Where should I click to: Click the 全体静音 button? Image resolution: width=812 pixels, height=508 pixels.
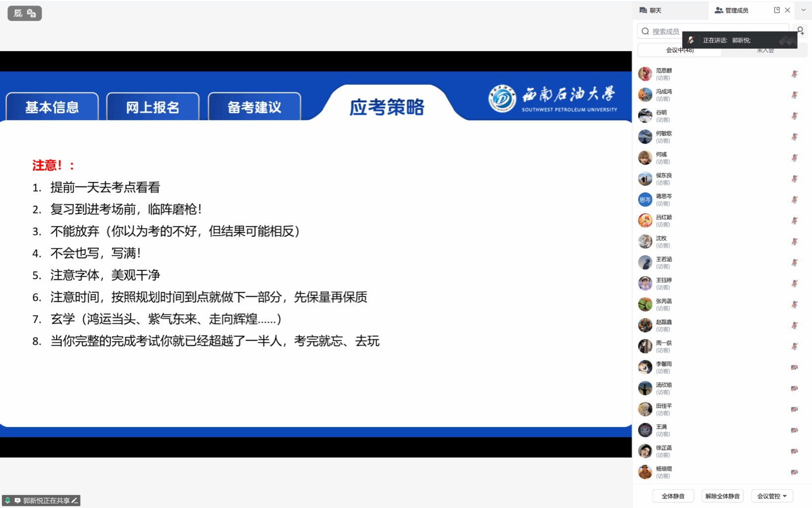673,496
